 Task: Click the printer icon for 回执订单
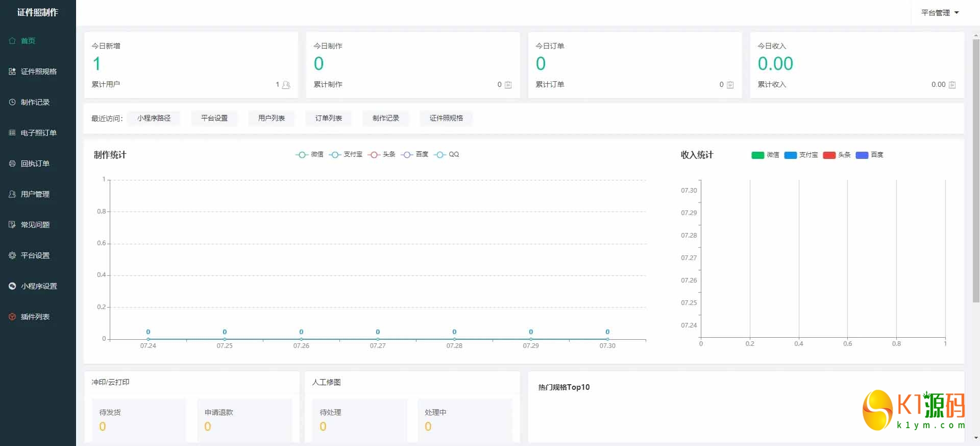(12, 163)
